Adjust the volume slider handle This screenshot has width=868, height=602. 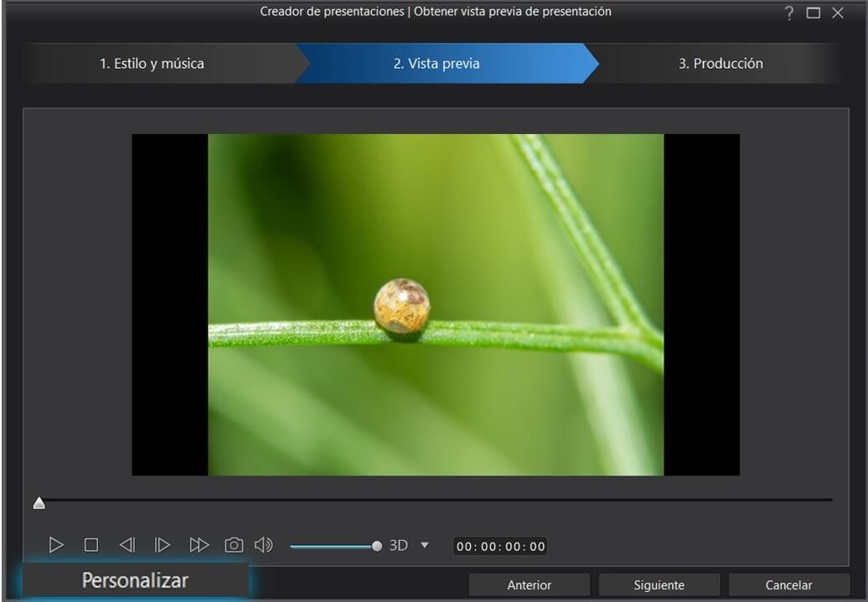[x=377, y=546]
